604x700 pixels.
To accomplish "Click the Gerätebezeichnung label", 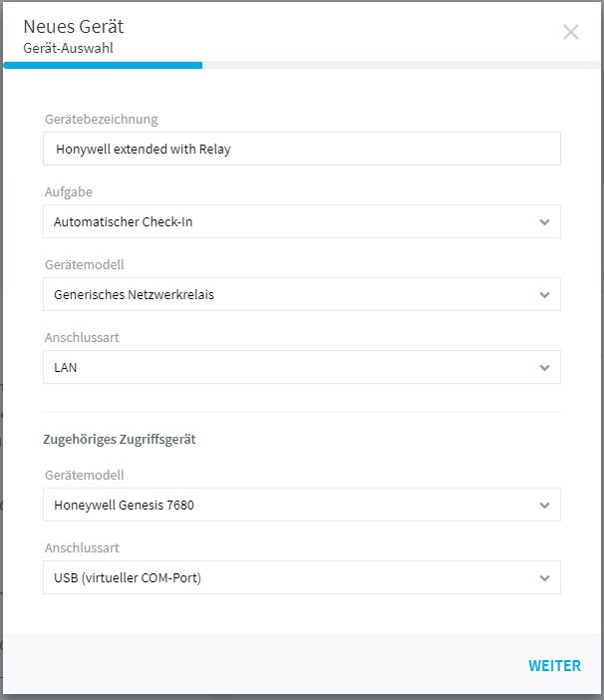I will 102,120.
